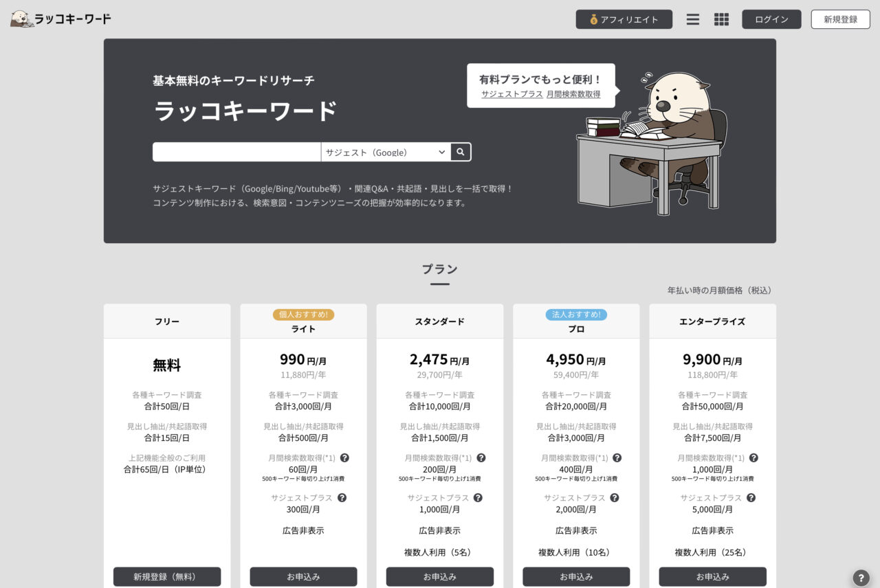Open the サジェストプラス link in the speech bubble
This screenshot has height=588, width=880.
click(x=511, y=94)
